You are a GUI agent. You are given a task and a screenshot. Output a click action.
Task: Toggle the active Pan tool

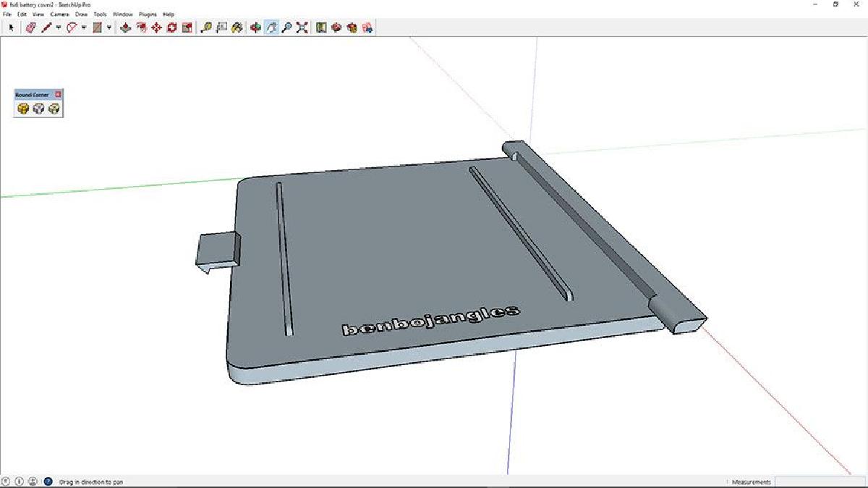click(x=271, y=28)
